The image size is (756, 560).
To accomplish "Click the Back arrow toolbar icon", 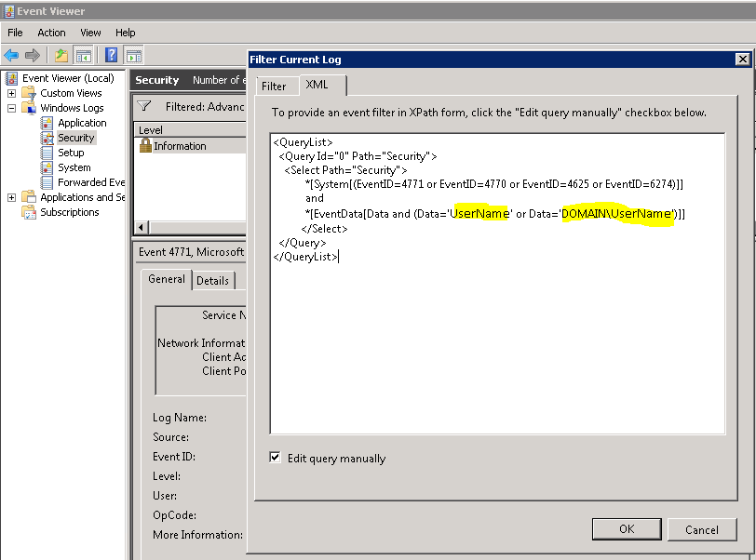I will pyautogui.click(x=12, y=56).
